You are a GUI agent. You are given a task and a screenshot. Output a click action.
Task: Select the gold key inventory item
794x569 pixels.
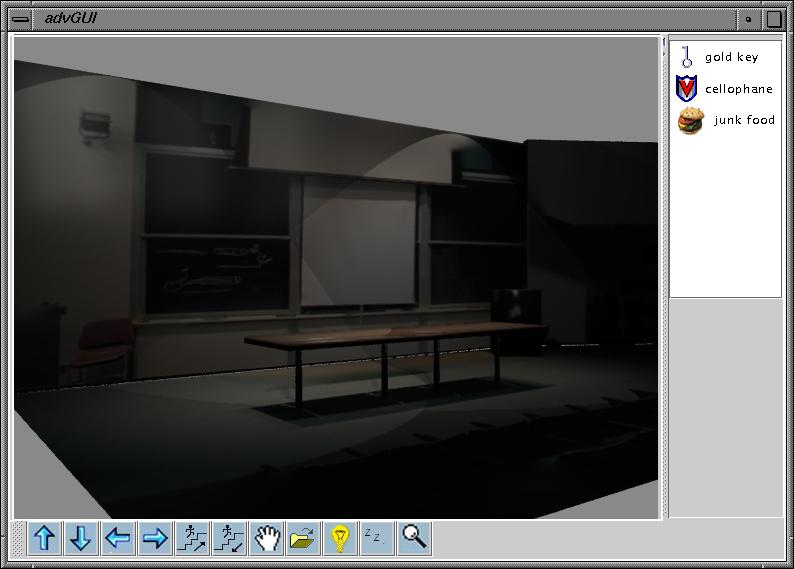point(731,58)
